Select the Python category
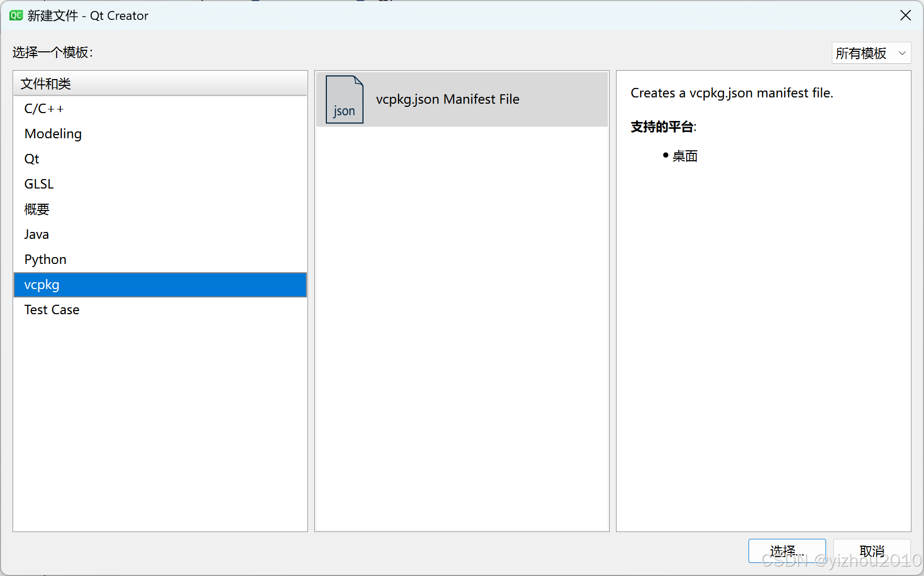 pos(160,260)
